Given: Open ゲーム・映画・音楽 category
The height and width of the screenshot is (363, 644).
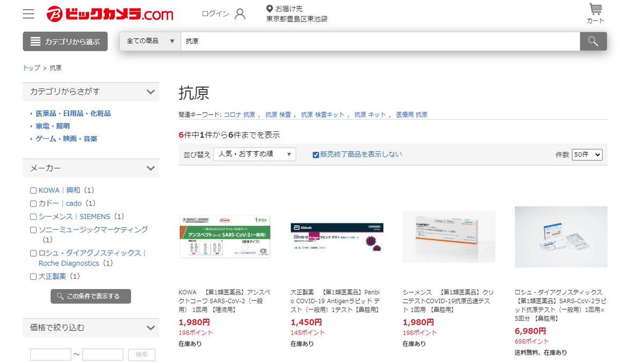Looking at the screenshot, I should coord(67,139).
